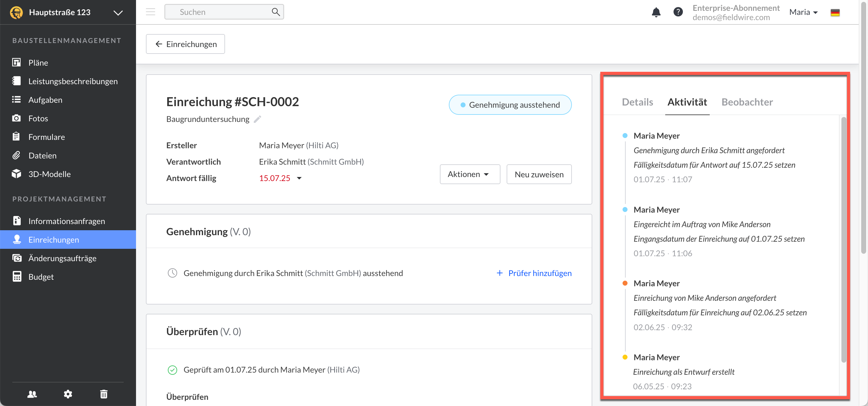
Task: Switch to the Details tab
Action: [637, 102]
